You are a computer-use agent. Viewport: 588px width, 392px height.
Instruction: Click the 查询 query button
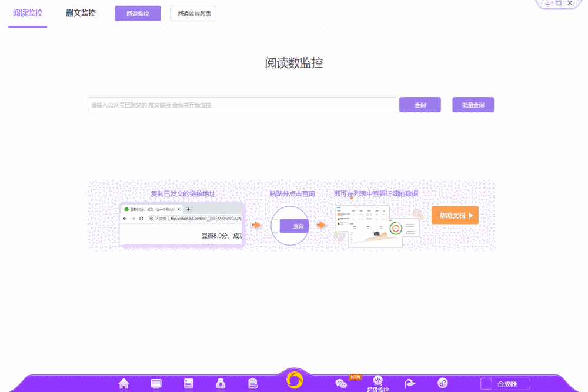point(420,104)
